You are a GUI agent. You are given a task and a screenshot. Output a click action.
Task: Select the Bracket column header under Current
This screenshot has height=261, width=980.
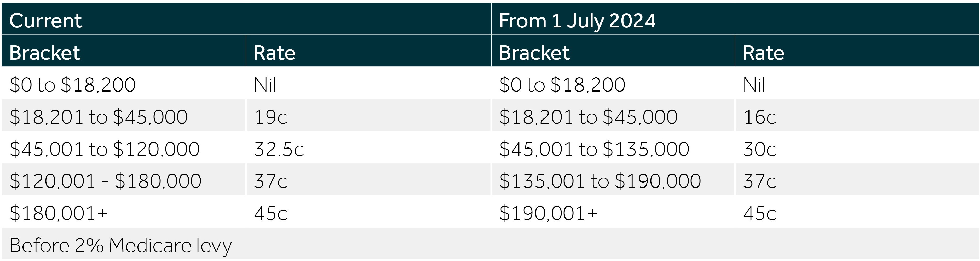coord(124,51)
